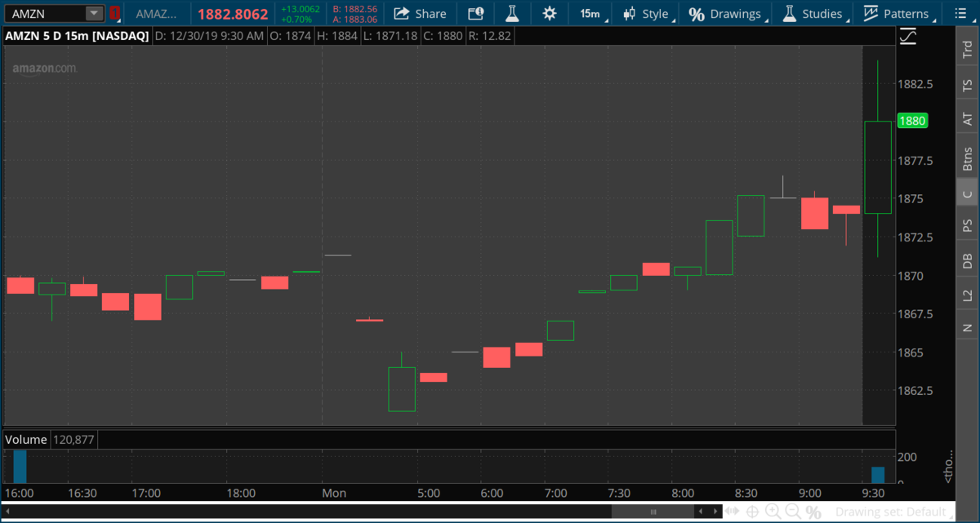Click the green 1880 price label on axis
The height and width of the screenshot is (523, 980).
[911, 121]
